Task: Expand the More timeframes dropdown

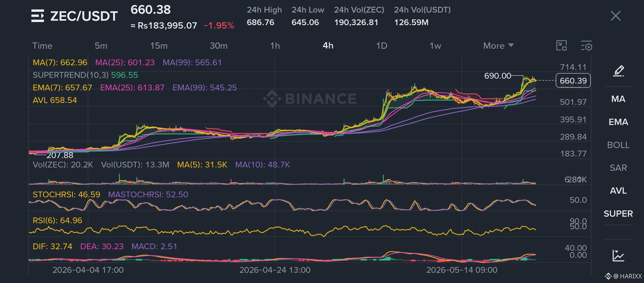Action: pos(498,46)
